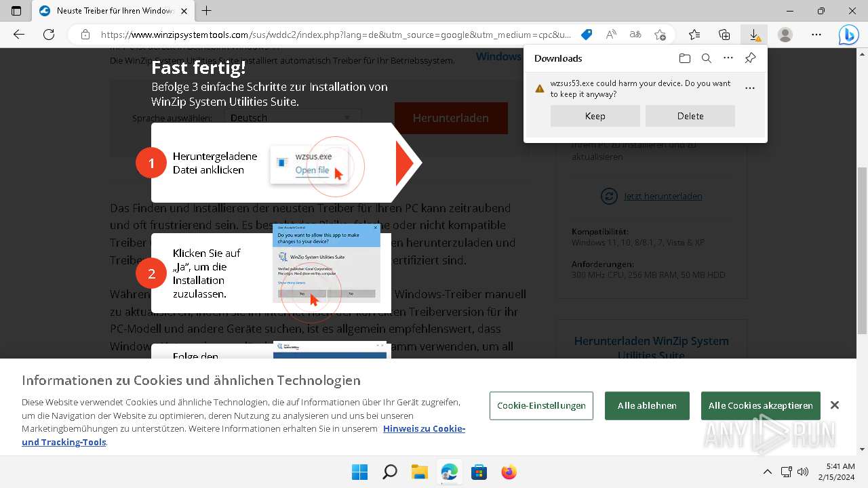This screenshot has height=488, width=868.
Task: Close the cookie banner
Action: pos(835,405)
